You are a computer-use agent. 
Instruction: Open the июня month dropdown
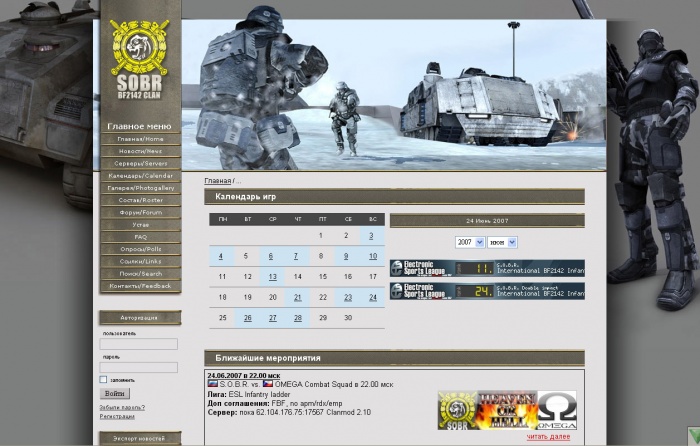pos(502,242)
